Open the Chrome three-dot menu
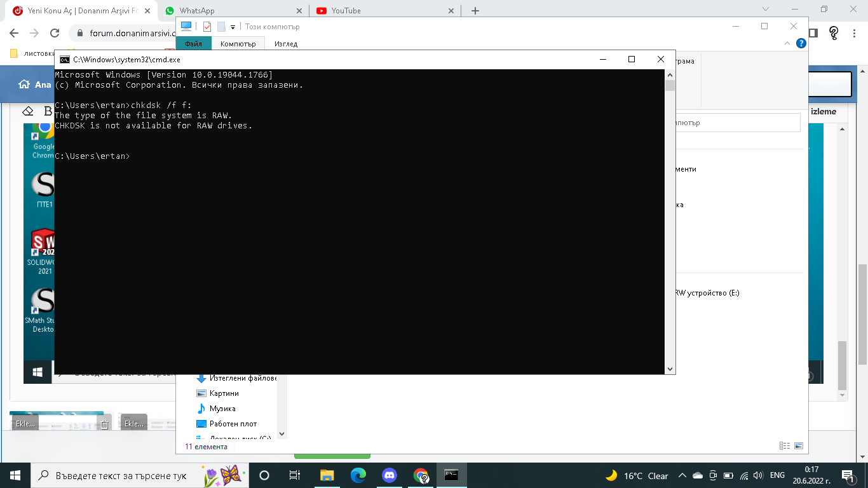 click(x=855, y=33)
